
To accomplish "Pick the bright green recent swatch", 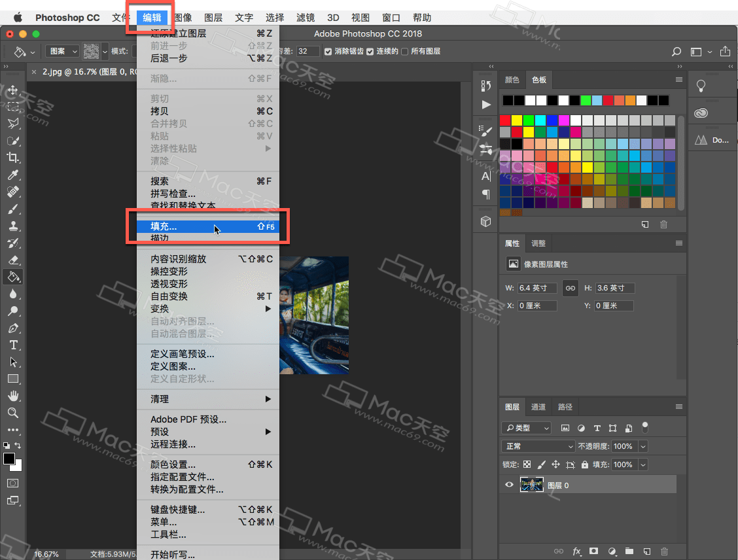I will (586, 100).
